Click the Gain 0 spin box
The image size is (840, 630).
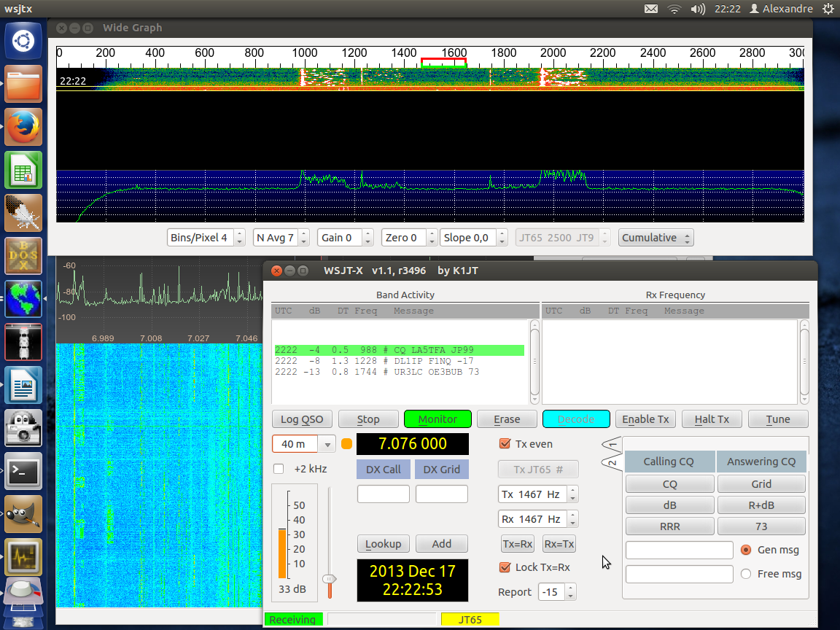coord(345,238)
